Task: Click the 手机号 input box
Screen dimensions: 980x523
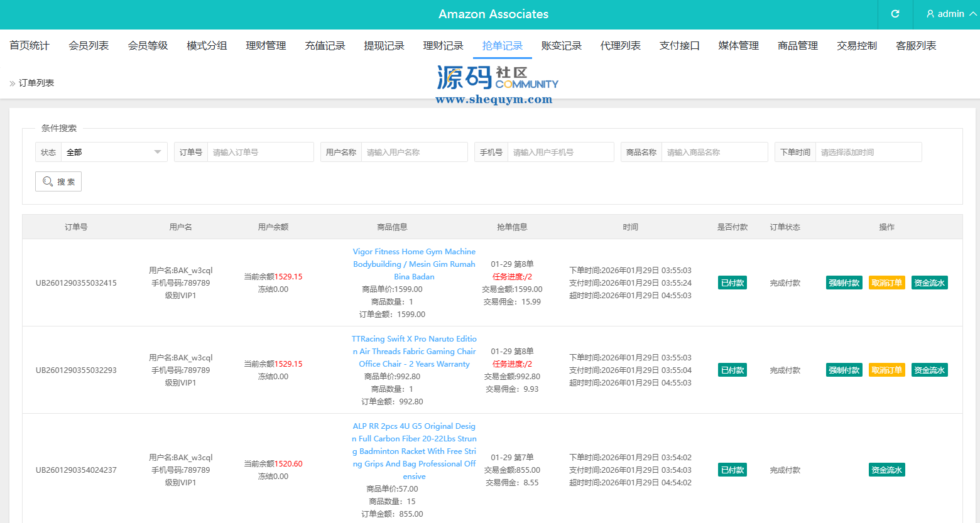Action: 560,152
